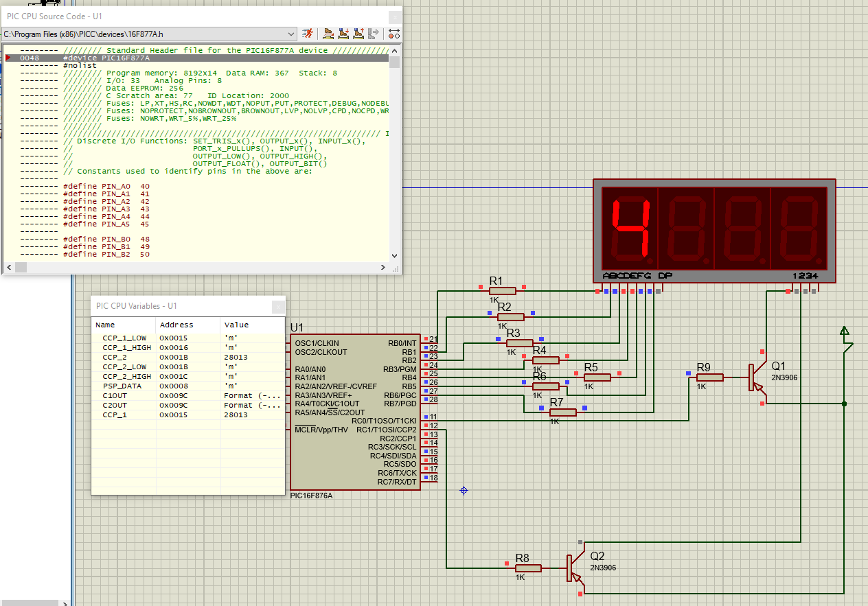Click the source code scrollbar up arrow

394,51
